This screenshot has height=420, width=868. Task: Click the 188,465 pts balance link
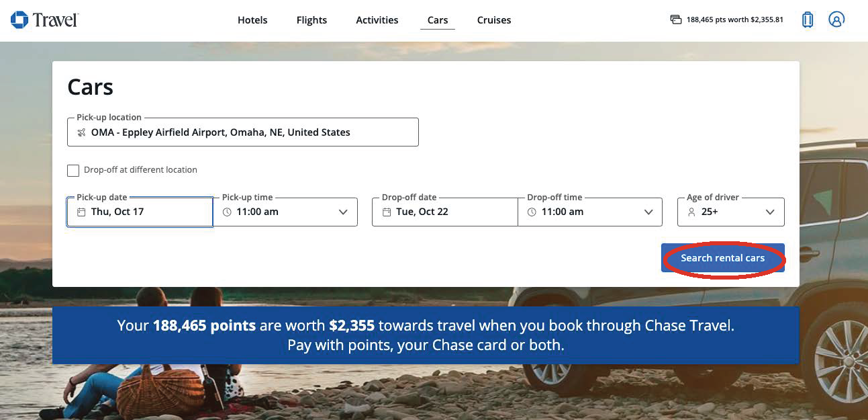(x=734, y=19)
